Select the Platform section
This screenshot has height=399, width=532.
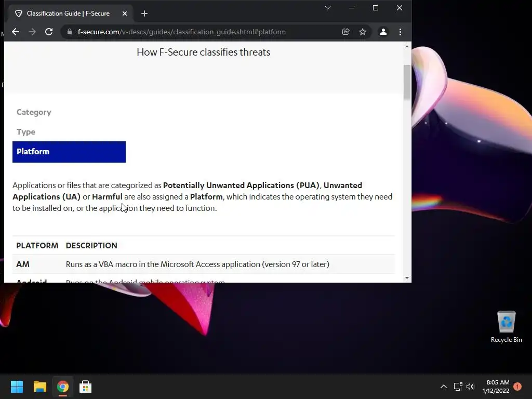[69, 152]
